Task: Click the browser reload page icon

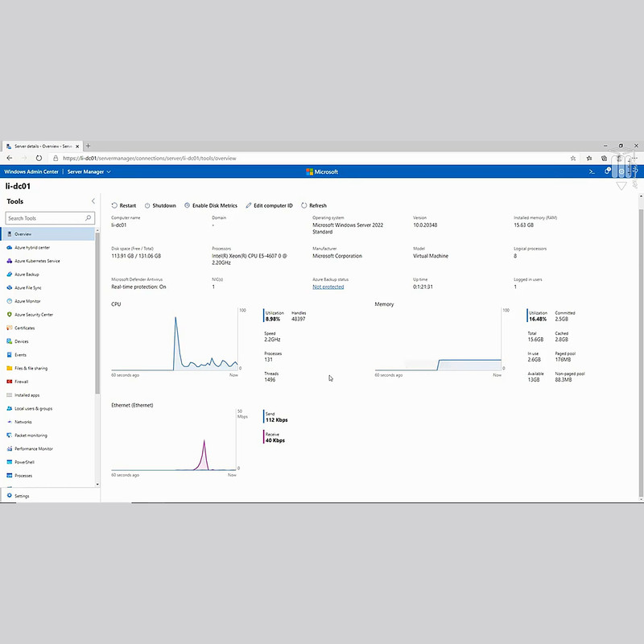Action: (39, 158)
